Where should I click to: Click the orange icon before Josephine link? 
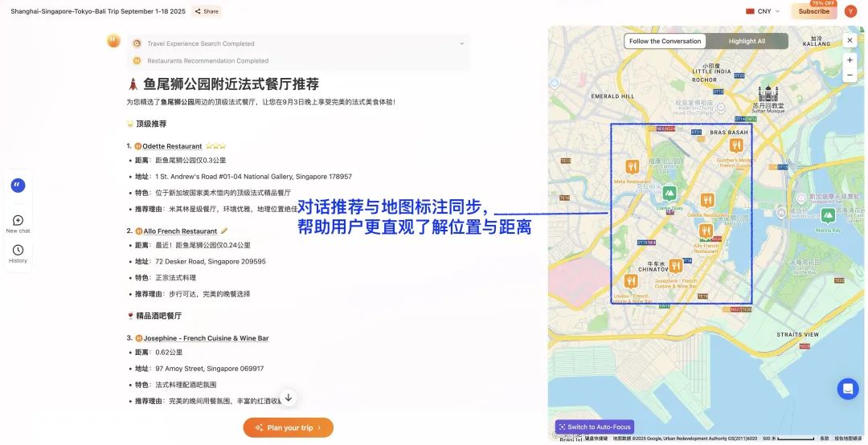click(139, 338)
